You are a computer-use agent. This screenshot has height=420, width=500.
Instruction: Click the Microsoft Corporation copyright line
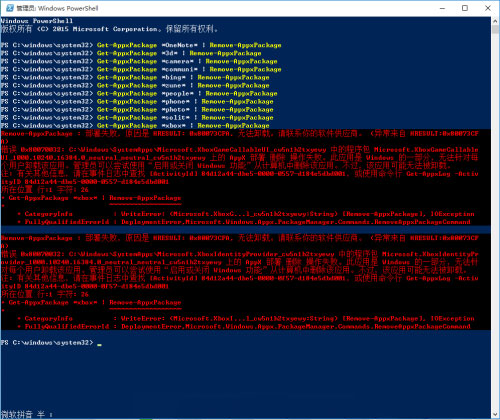pyautogui.click(x=109, y=29)
